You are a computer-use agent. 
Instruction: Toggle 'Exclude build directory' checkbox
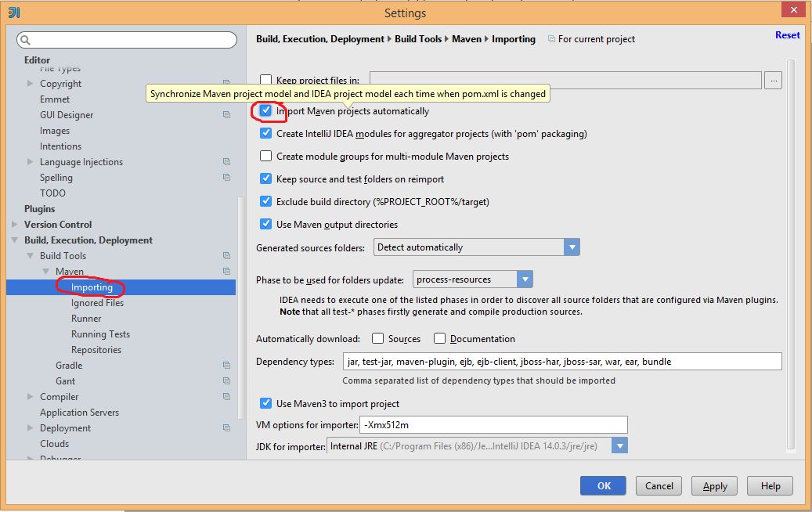[265, 201]
